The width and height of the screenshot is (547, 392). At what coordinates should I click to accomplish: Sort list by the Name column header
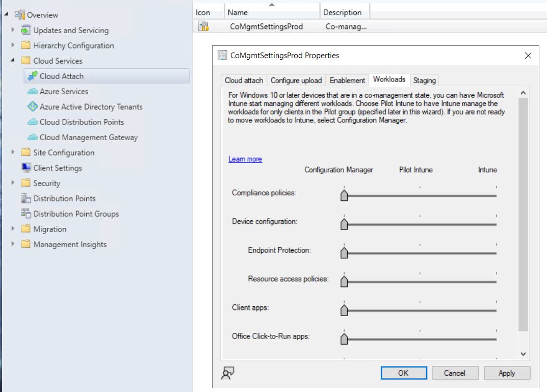click(272, 12)
